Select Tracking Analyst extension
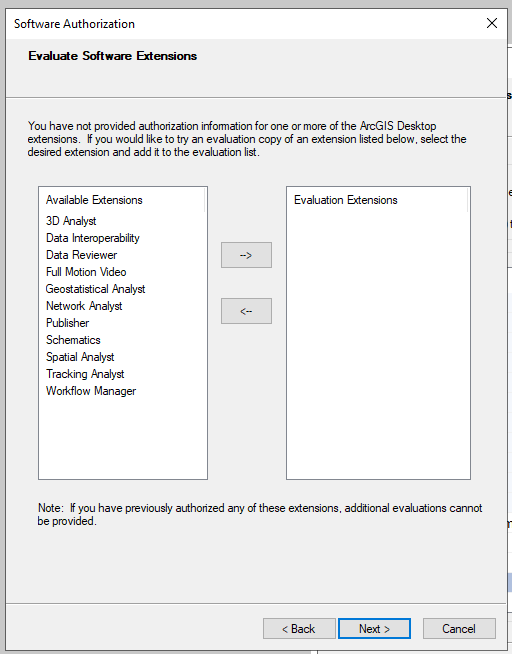512x654 pixels. pyautogui.click(x=85, y=374)
